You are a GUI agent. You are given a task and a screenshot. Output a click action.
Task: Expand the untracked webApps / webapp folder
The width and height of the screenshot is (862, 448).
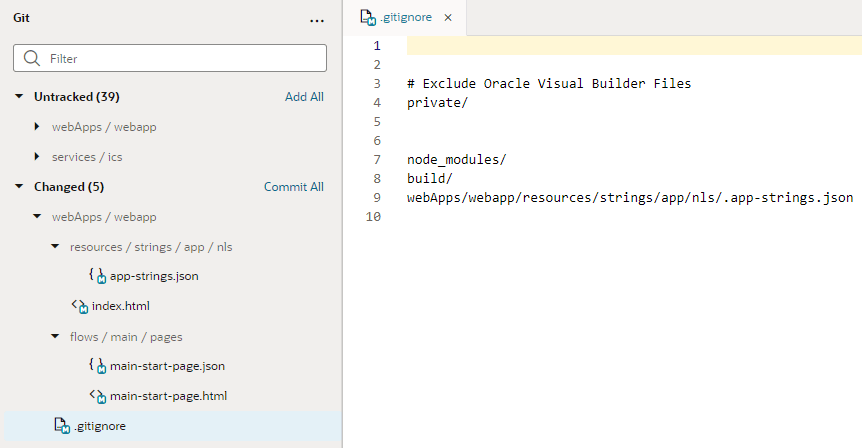pos(37,127)
